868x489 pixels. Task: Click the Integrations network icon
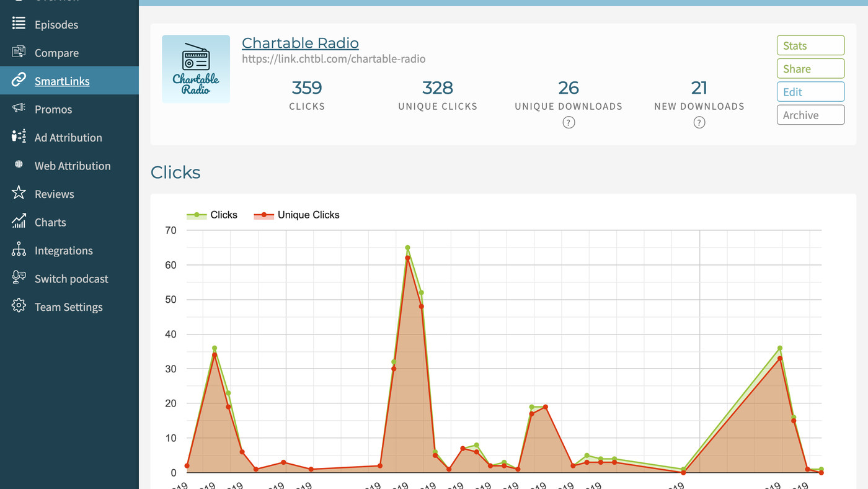pyautogui.click(x=19, y=249)
